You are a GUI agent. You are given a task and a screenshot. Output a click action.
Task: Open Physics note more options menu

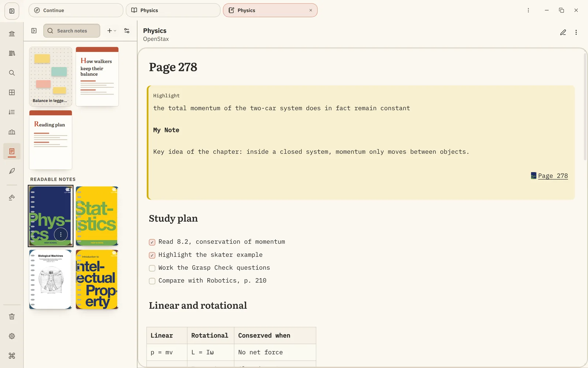[576, 32]
